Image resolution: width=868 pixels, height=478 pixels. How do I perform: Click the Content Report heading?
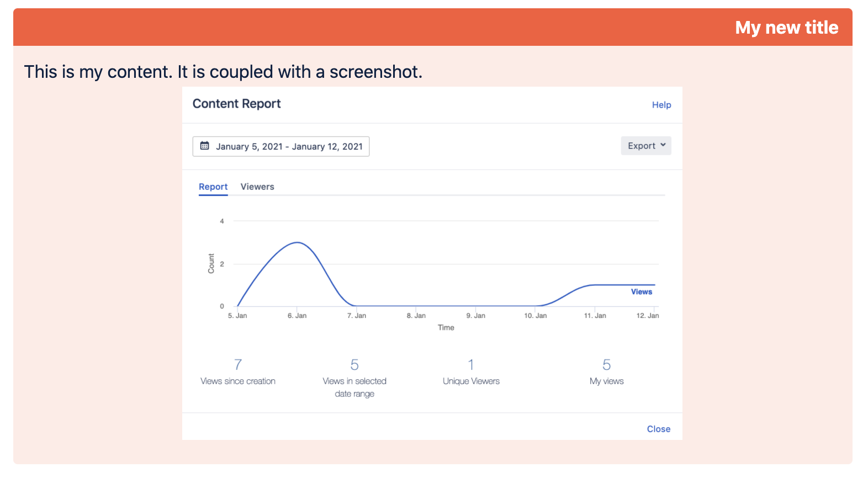pyautogui.click(x=236, y=104)
